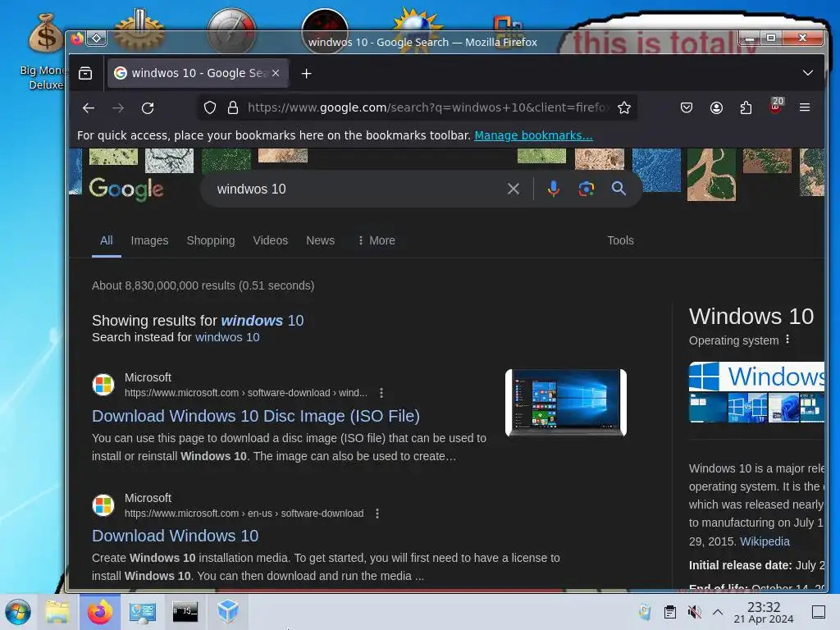Open Big Money Deluxe desktop icon

coord(45,52)
